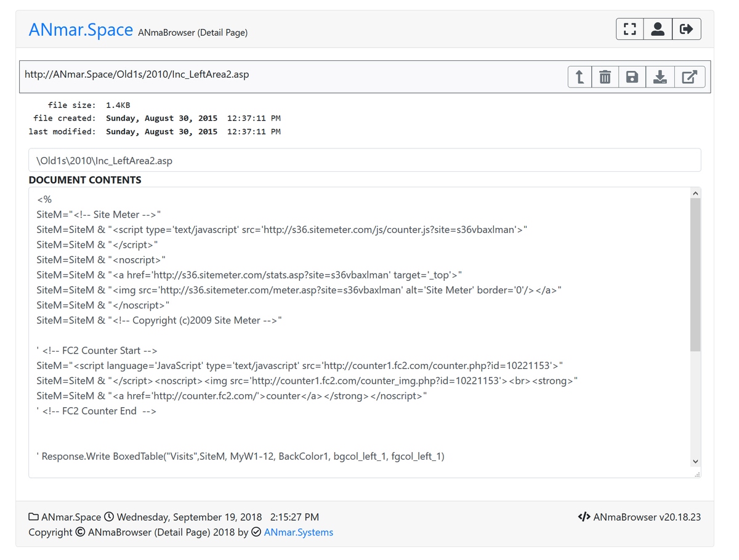Viewport: 739px width, 560px height.
Task: Click the URL address text
Action: 137,75
